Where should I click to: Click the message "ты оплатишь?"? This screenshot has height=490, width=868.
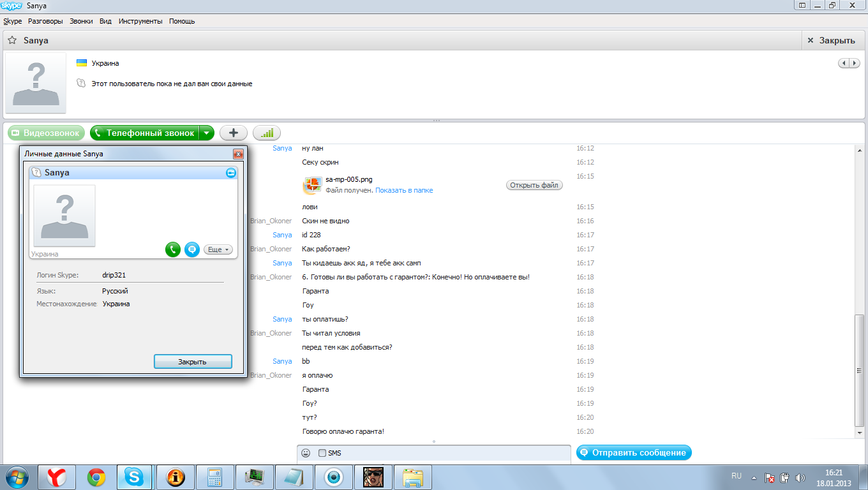[325, 319]
